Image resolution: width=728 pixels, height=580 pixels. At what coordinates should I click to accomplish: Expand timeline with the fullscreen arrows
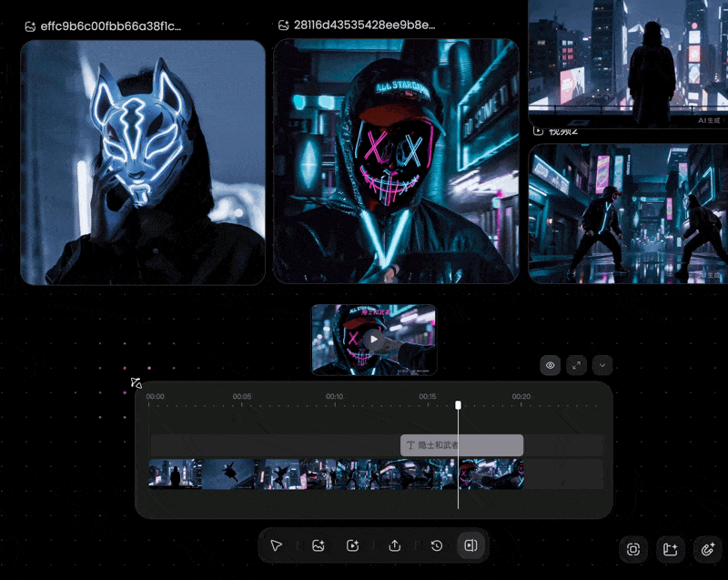(576, 365)
